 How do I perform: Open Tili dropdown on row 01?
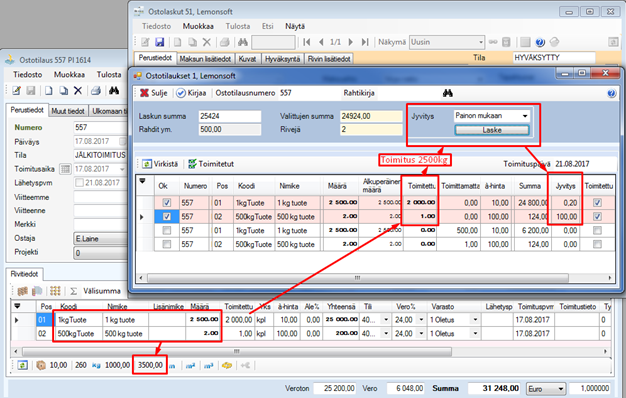[386, 320]
